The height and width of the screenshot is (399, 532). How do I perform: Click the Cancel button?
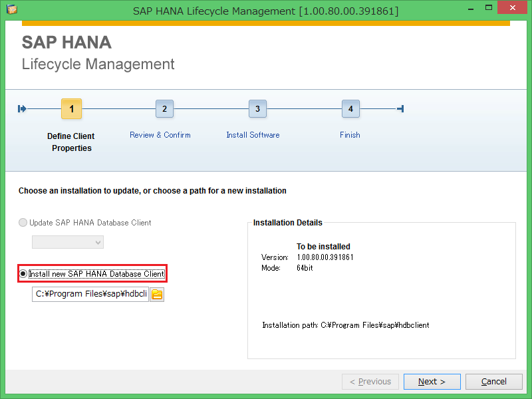493,382
